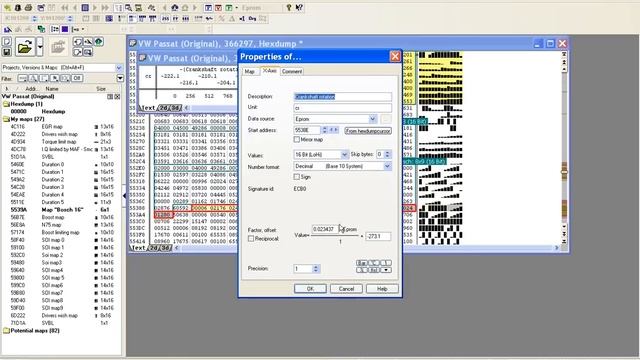Select Text tab at Hexdump window bottom
This screenshot has height=360, width=640.
tap(138, 247)
